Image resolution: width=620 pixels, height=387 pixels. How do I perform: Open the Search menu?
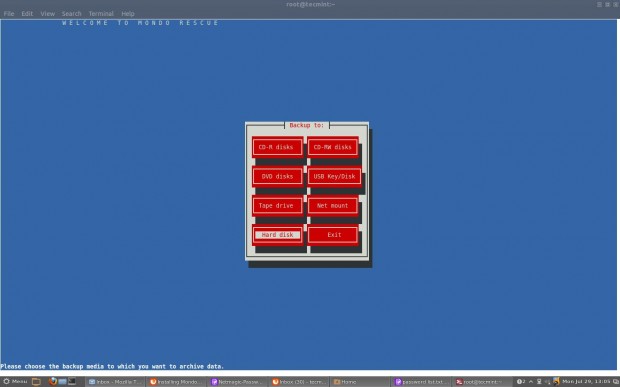coord(71,13)
